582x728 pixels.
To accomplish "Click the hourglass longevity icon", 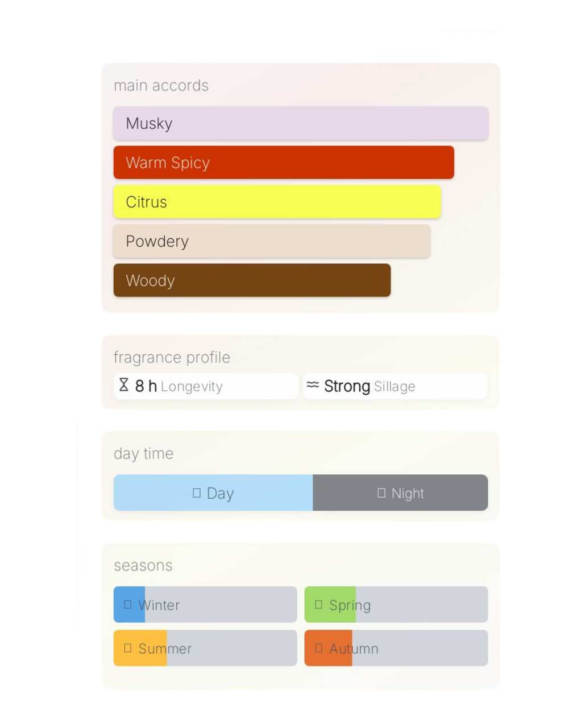I will (124, 385).
